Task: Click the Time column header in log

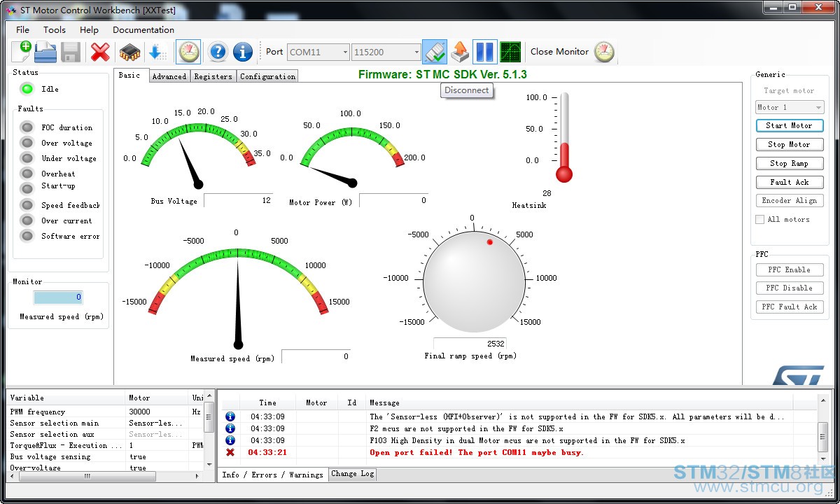Action: tap(267, 402)
